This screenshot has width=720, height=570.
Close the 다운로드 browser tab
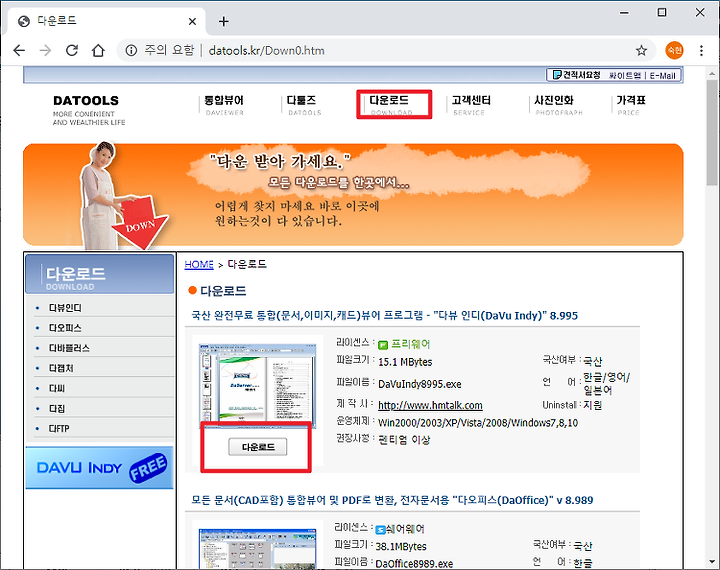click(x=192, y=21)
